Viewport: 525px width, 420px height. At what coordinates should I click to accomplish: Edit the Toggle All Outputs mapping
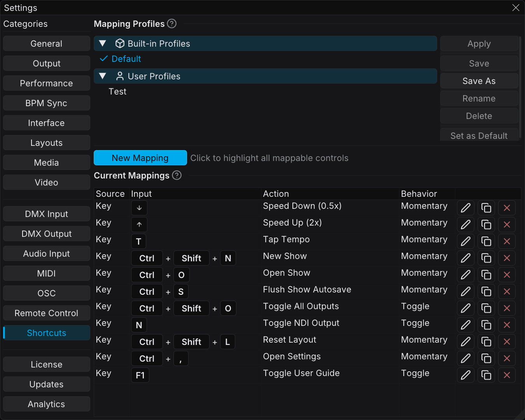465,308
